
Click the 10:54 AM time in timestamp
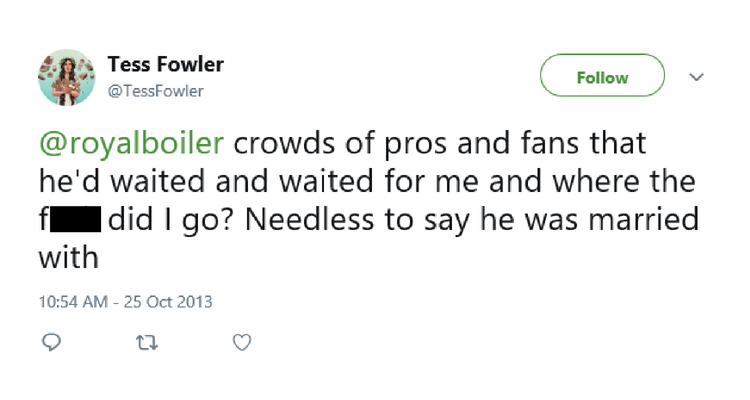click(x=72, y=301)
